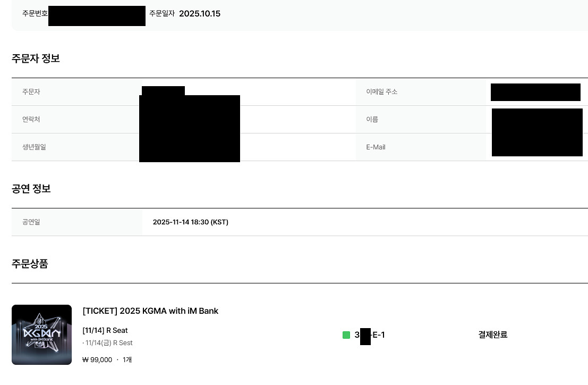Click the 주문번호 label
588x385 pixels.
(35, 14)
